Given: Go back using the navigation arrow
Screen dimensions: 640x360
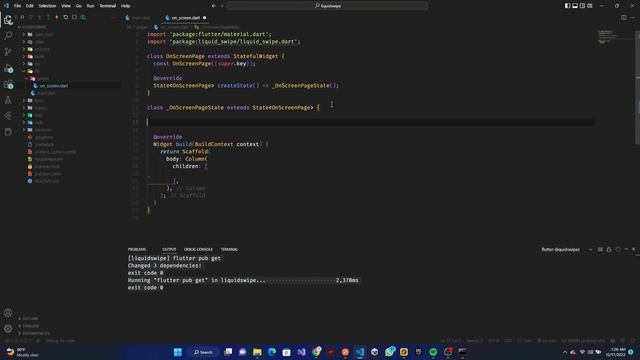Looking at the screenshot, I should [213, 6].
